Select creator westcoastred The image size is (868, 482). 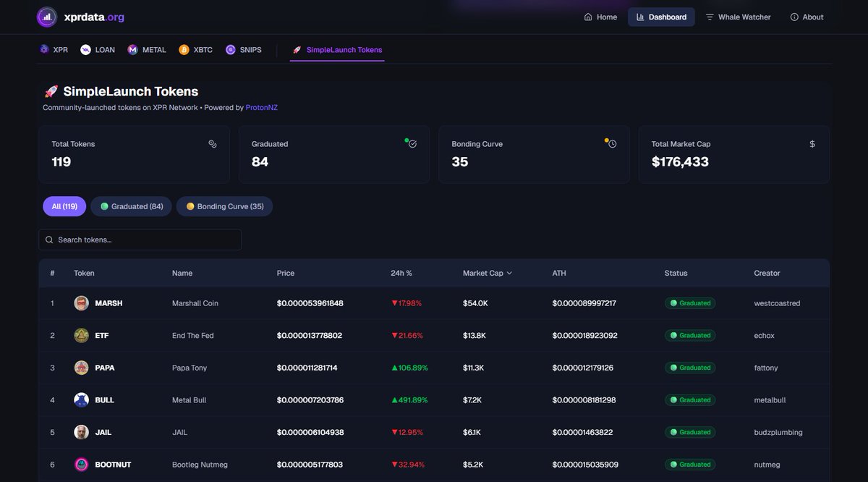(x=777, y=303)
